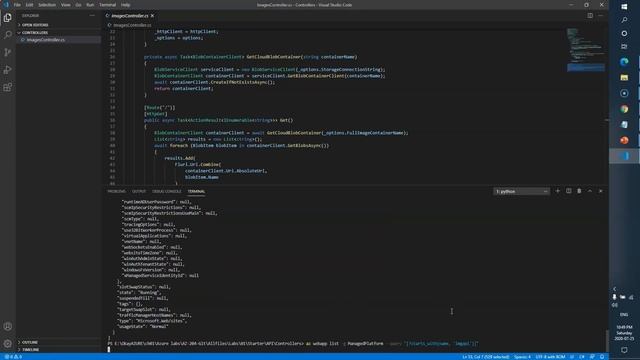Viewport: 640px width, 360px height.
Task: Open the Help menu
Action: (125, 5)
